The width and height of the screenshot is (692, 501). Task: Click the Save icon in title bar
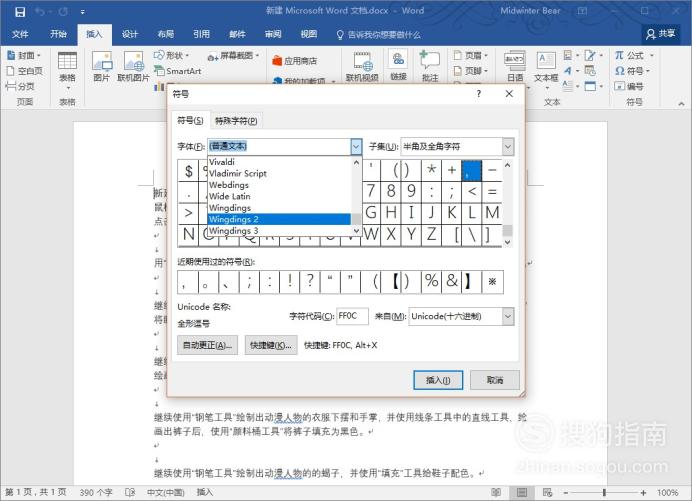[20, 12]
